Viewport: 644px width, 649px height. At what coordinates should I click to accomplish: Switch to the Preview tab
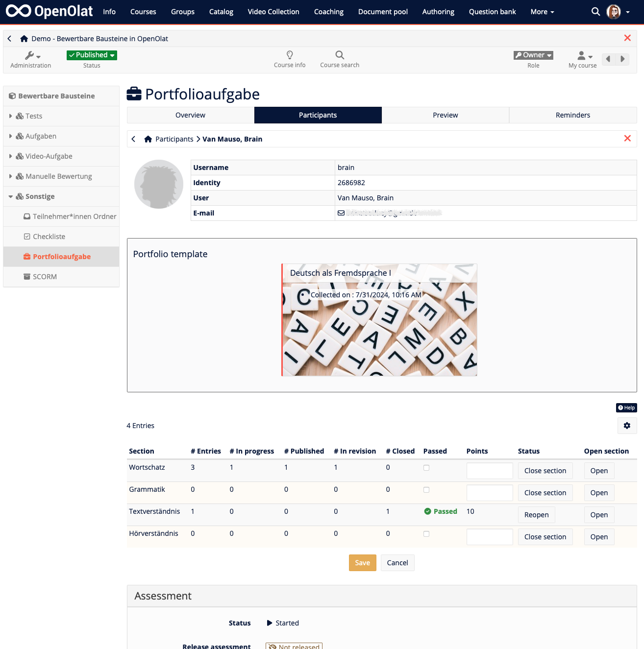[445, 115]
